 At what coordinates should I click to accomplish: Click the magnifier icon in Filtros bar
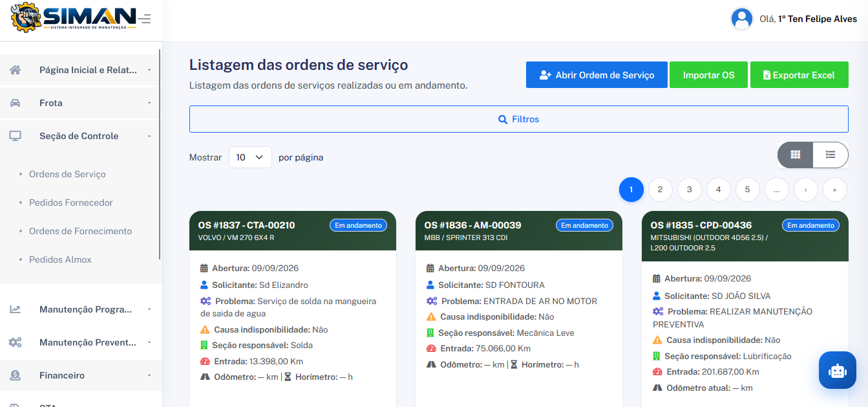[503, 119]
